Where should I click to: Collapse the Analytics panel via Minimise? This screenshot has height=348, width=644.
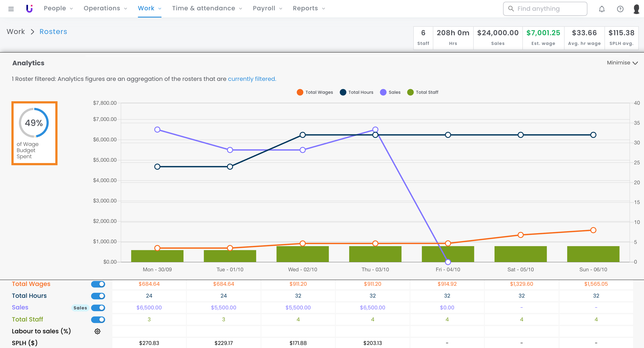(622, 63)
